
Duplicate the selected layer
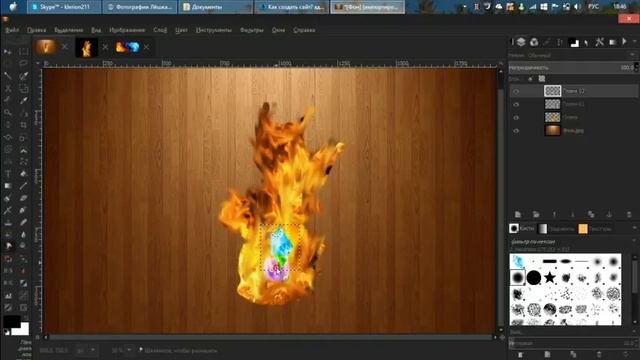pos(591,214)
